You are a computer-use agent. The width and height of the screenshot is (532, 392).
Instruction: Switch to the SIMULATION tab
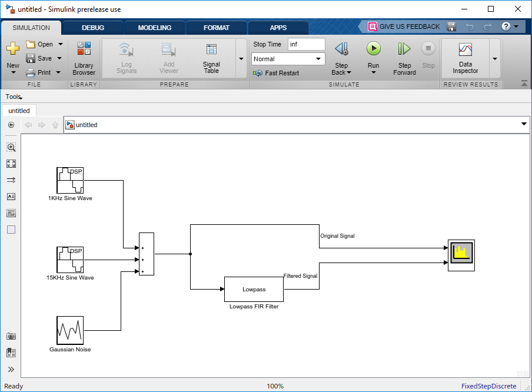click(x=31, y=28)
